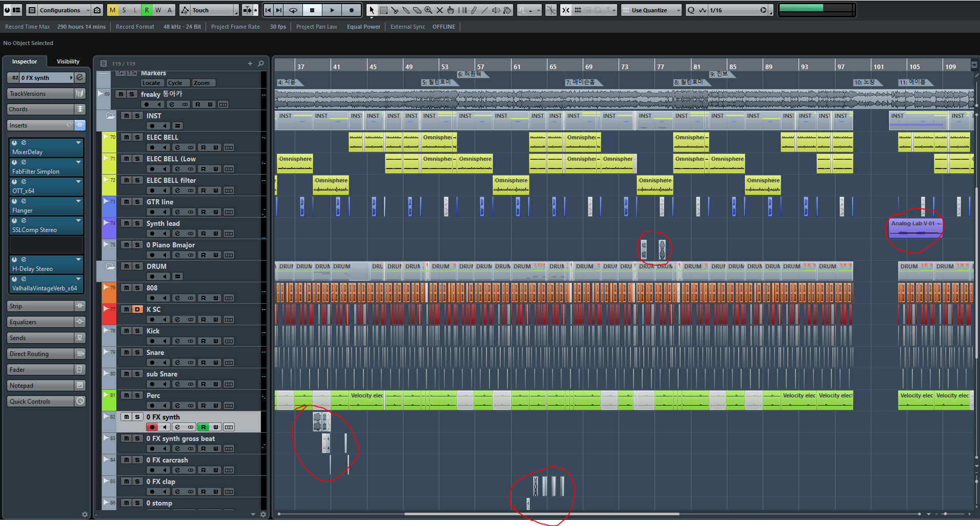Viewport: 980px width, 526px height.
Task: Click the horizontal zoom slider handle
Action: tap(945, 514)
